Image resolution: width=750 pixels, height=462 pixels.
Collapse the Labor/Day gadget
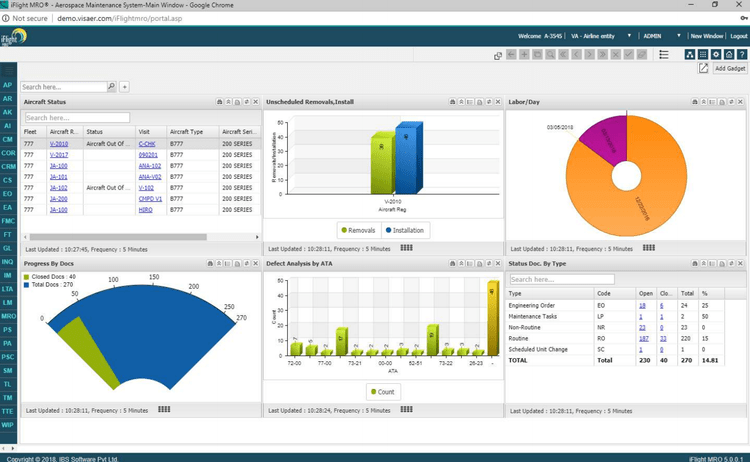(704, 102)
